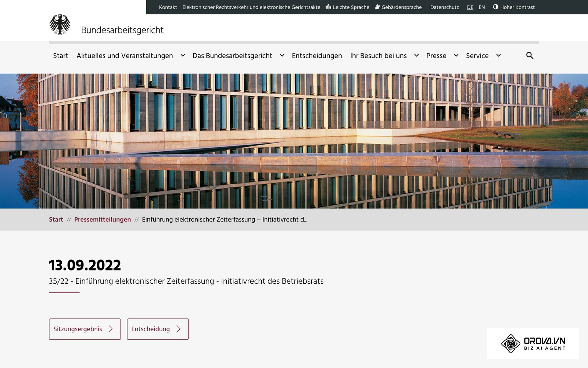Click arrow icon in Sitzungsergebnis button
588x368 pixels.
click(x=111, y=329)
